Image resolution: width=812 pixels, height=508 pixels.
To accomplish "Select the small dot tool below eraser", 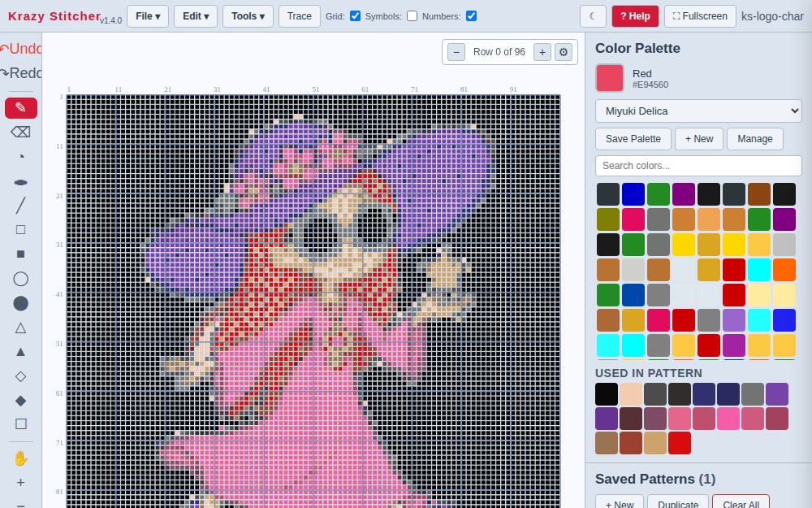I will [x=21, y=157].
